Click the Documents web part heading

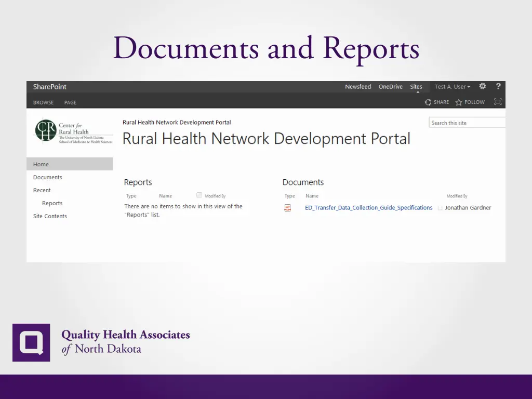(303, 182)
